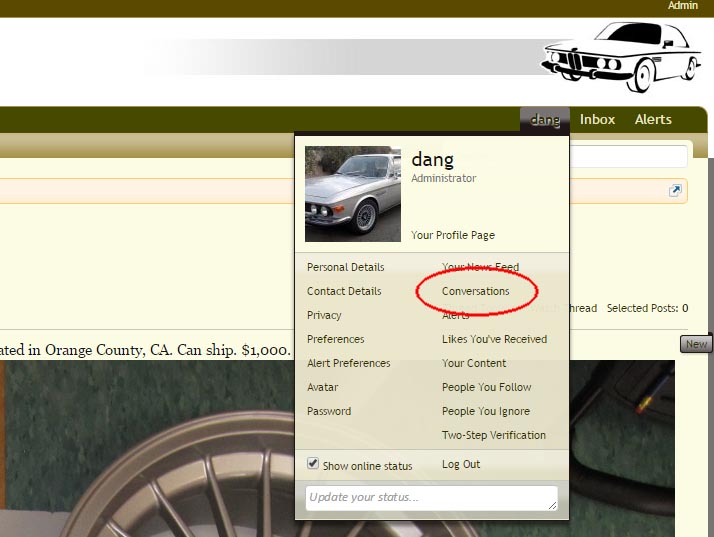The height and width of the screenshot is (537, 714).
Task: Focus the Update your status field
Action: click(431, 498)
